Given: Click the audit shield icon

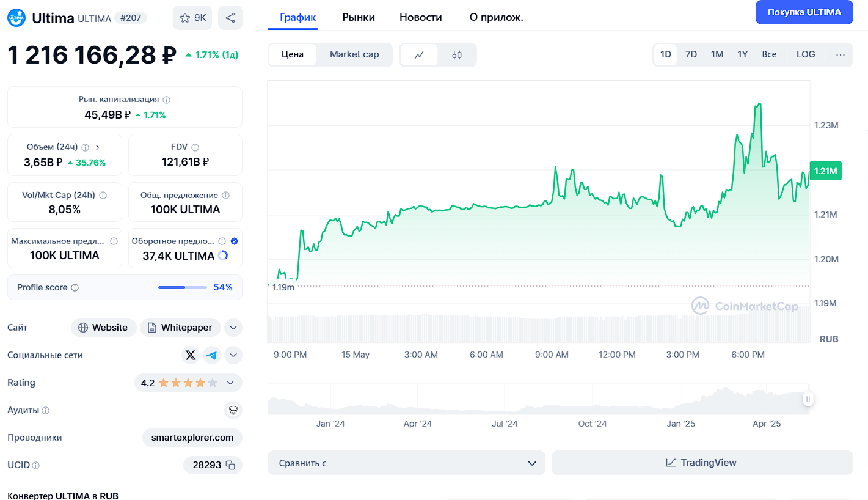Looking at the screenshot, I should click(x=233, y=410).
